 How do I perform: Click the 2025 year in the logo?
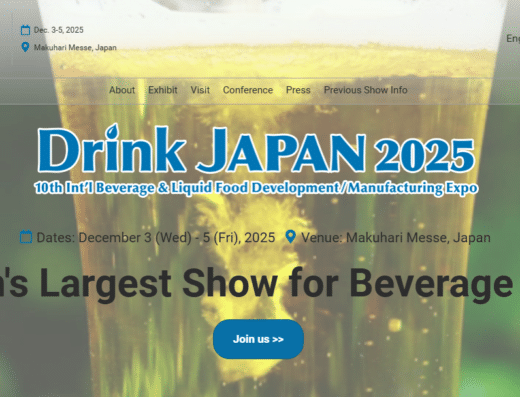click(424, 155)
